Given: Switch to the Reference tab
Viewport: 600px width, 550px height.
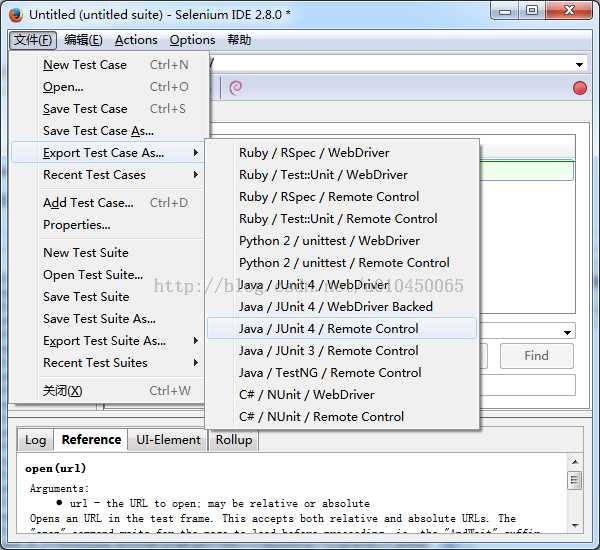Looking at the screenshot, I should pyautogui.click(x=91, y=440).
